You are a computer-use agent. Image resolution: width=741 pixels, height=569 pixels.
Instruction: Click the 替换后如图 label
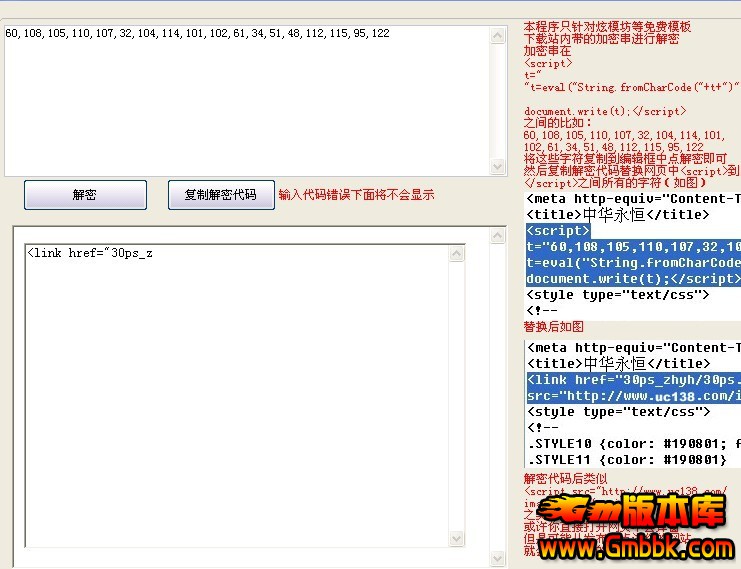(554, 327)
